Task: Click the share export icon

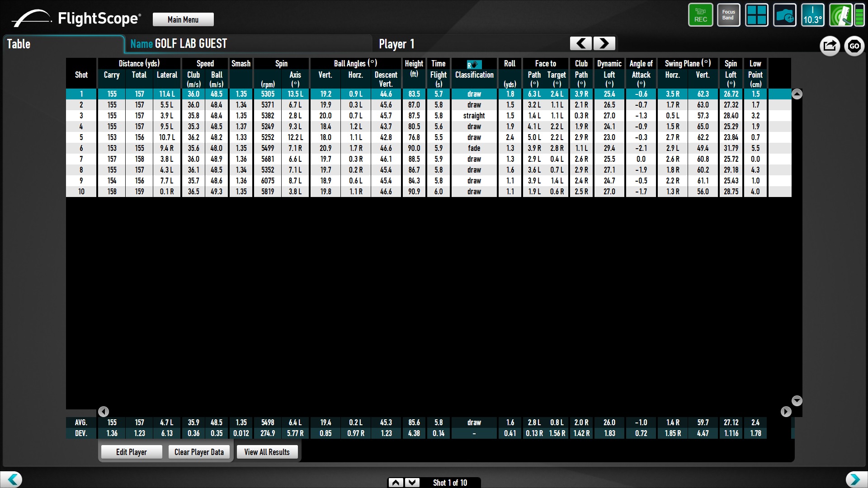Action: [830, 46]
